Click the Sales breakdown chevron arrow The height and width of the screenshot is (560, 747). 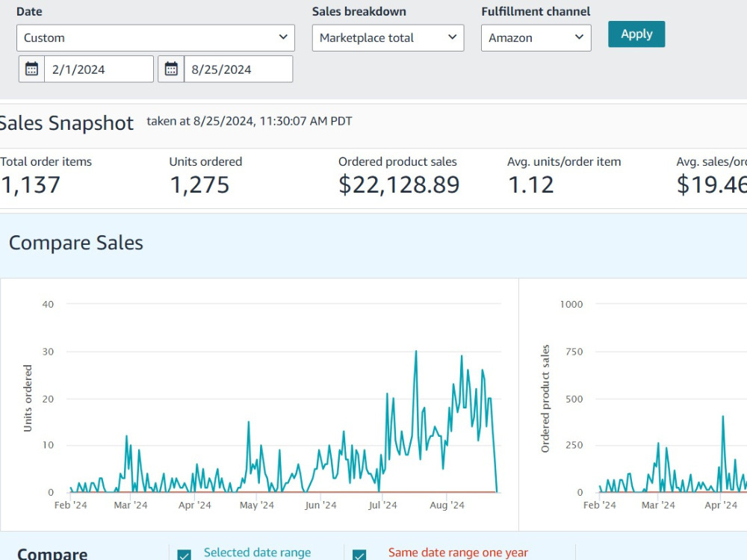tap(452, 37)
